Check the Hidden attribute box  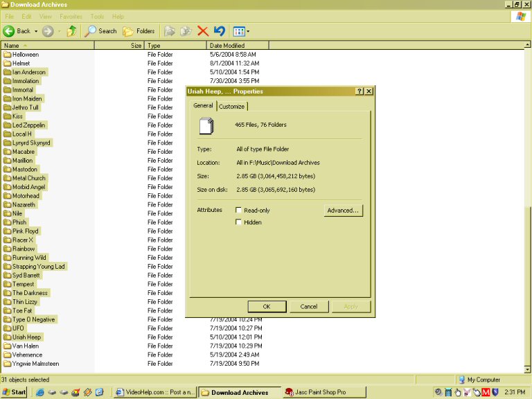pos(238,222)
